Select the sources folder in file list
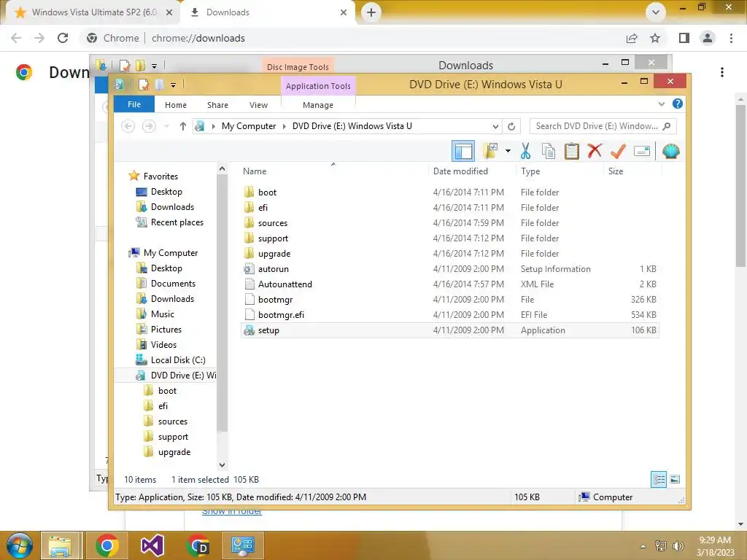 (x=450, y=223)
